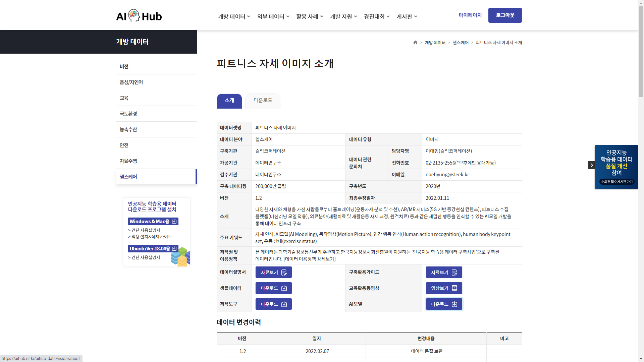Expand the 경진대회 menu

(x=377, y=16)
